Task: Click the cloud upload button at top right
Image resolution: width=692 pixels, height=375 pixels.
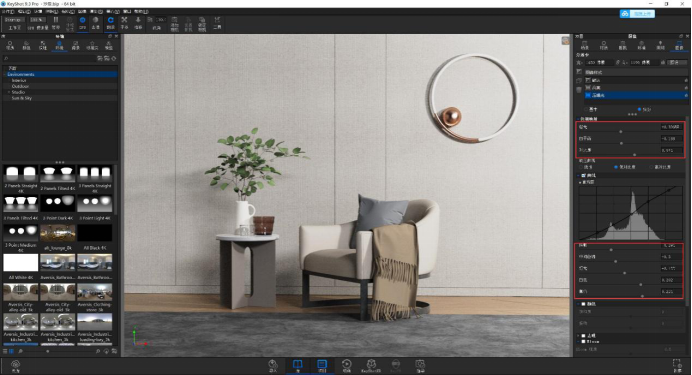Action: coord(637,14)
